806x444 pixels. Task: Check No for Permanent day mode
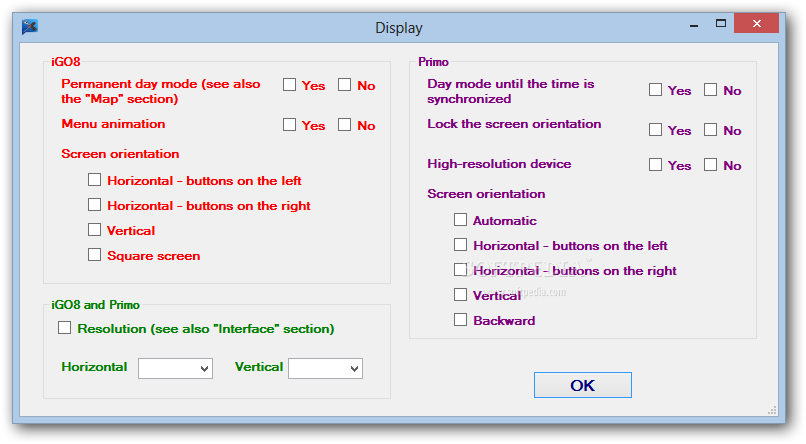(x=344, y=85)
